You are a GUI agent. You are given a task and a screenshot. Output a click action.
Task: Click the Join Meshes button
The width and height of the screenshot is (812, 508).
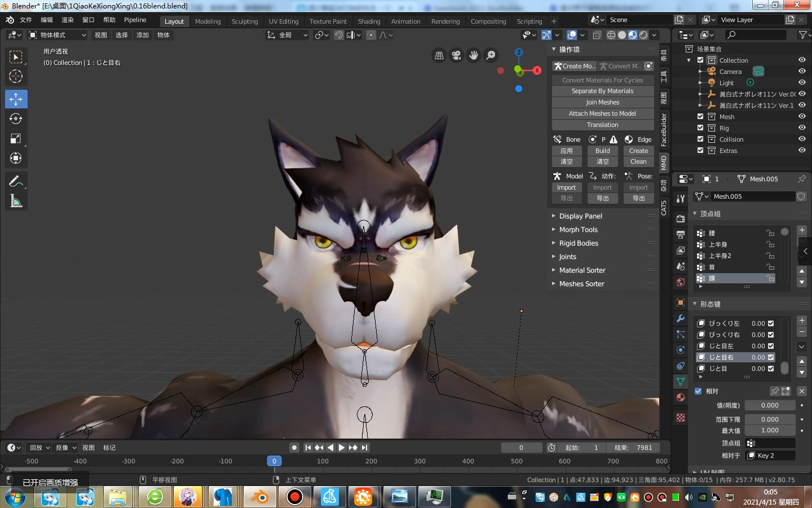pyautogui.click(x=602, y=103)
